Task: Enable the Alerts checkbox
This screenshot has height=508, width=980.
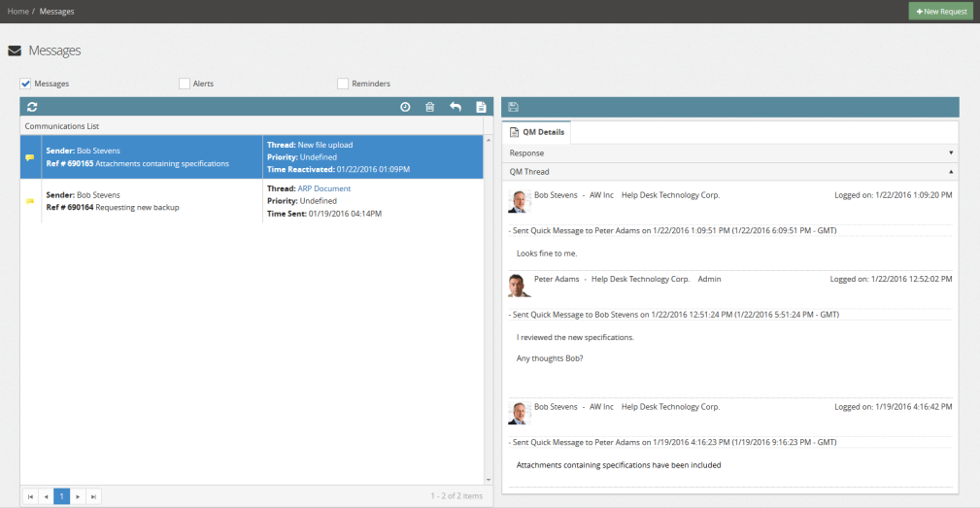Action: pyautogui.click(x=185, y=84)
